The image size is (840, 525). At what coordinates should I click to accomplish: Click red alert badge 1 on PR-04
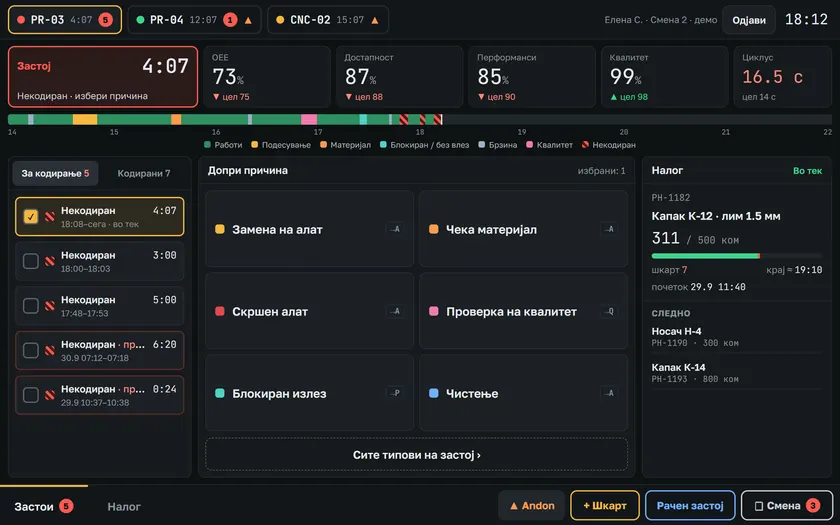coord(230,20)
